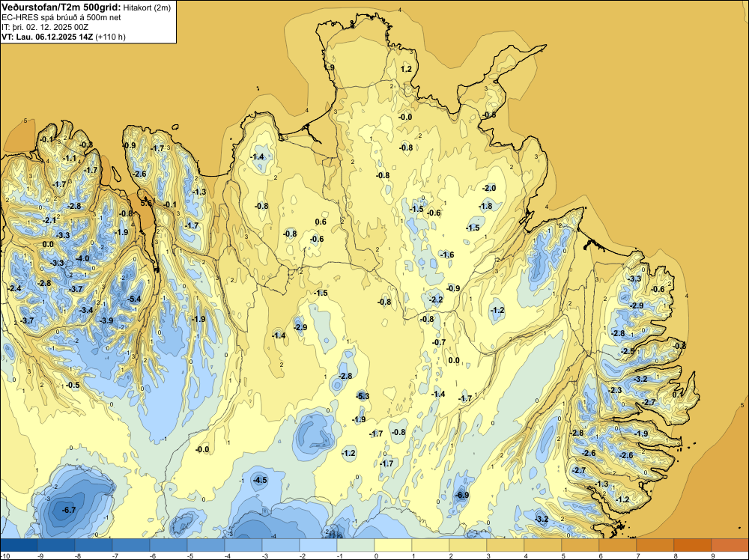
Task: Click the 0.6 temperature value
Action: [x=321, y=222]
